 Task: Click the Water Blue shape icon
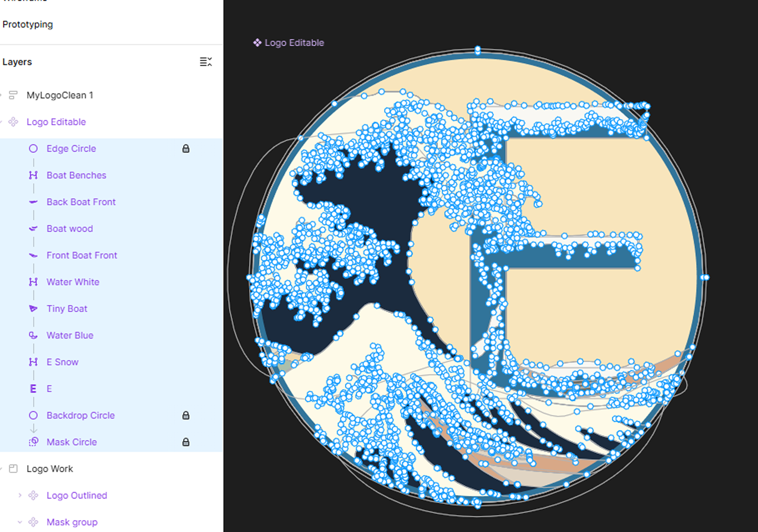coord(33,335)
